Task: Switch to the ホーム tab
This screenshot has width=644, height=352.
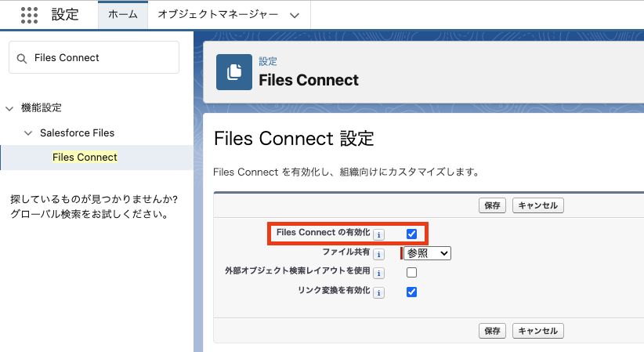Action: coord(122,15)
